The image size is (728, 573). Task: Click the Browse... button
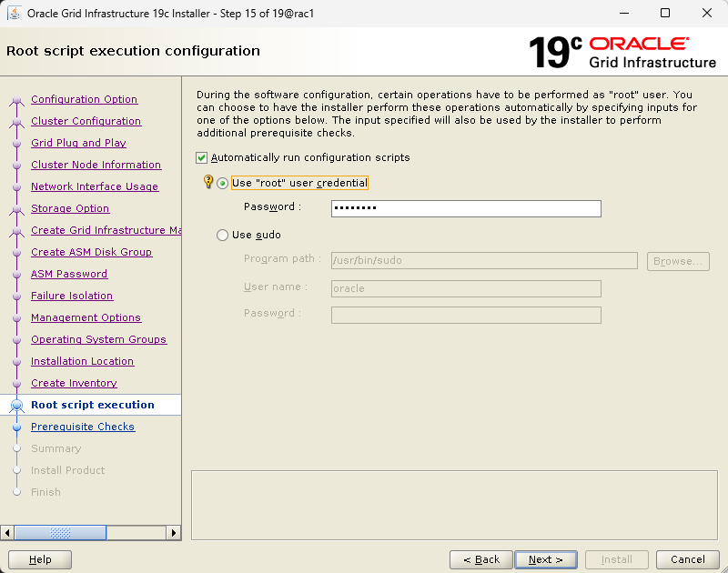click(678, 261)
